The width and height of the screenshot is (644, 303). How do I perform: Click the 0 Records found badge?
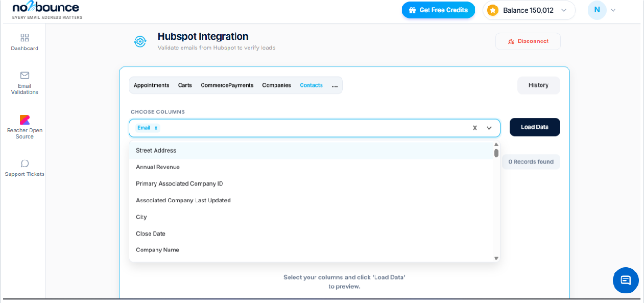(531, 162)
